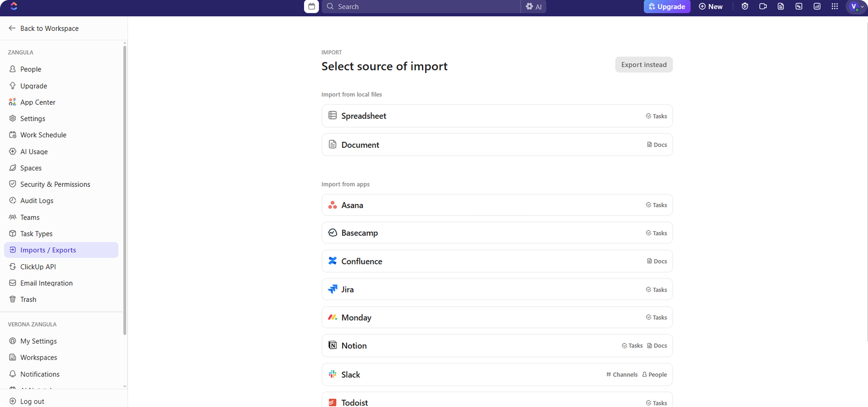
Task: Click the People label on Slack row
Action: [x=654, y=375]
